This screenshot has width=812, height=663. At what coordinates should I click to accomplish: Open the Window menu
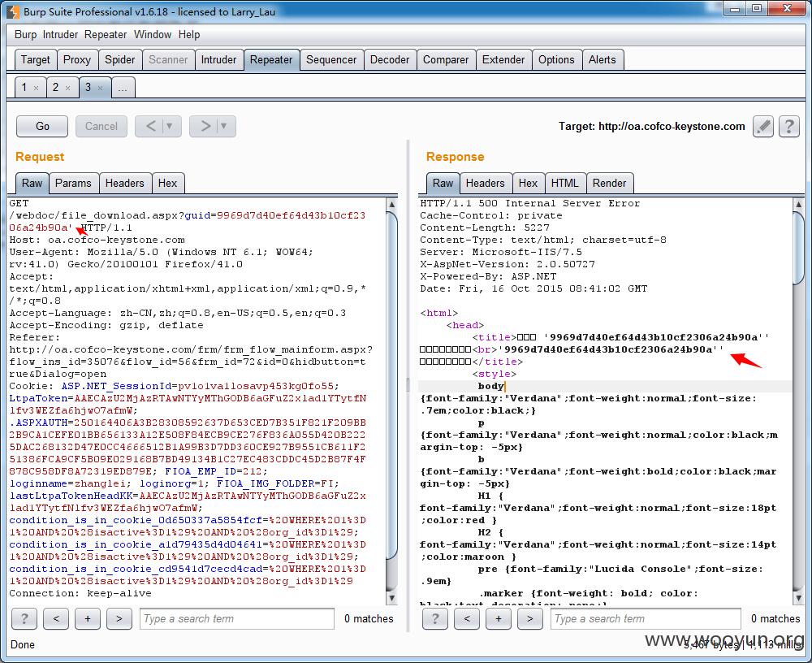pyautogui.click(x=153, y=34)
